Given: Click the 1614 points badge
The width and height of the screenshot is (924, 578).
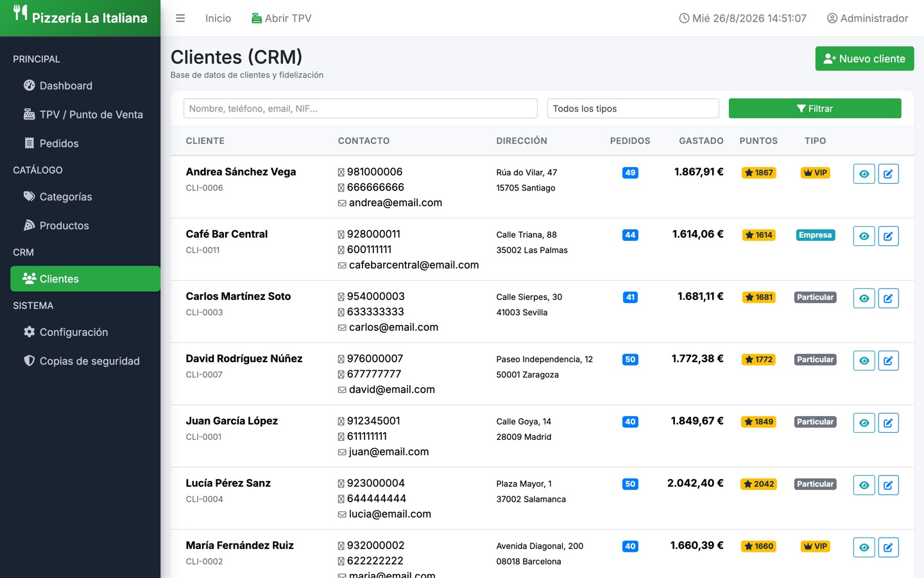Looking at the screenshot, I should coord(758,235).
